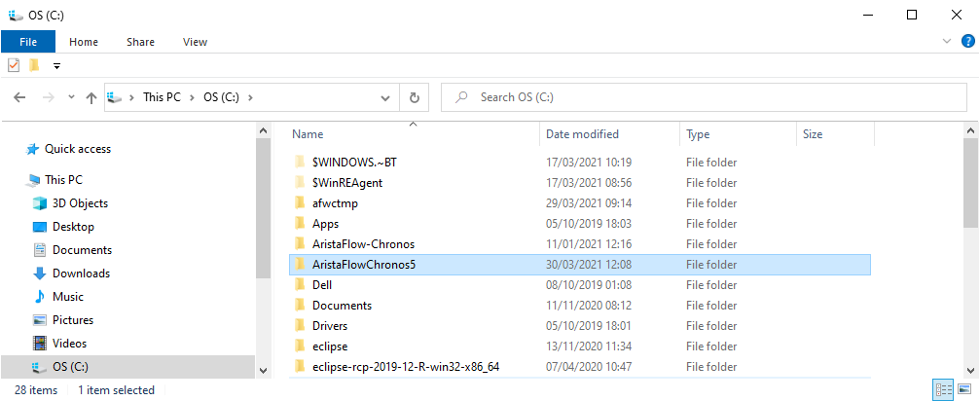Screen dimensions: 980x401
Task: Switch to the View ribbon tab
Action: click(x=195, y=42)
